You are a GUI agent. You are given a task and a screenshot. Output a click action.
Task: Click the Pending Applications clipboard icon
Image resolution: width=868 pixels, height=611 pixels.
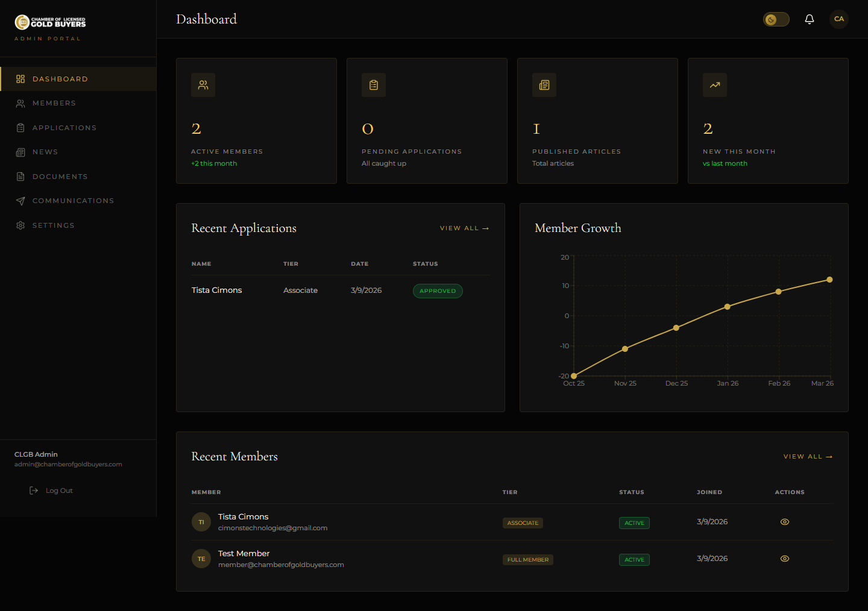pos(374,85)
